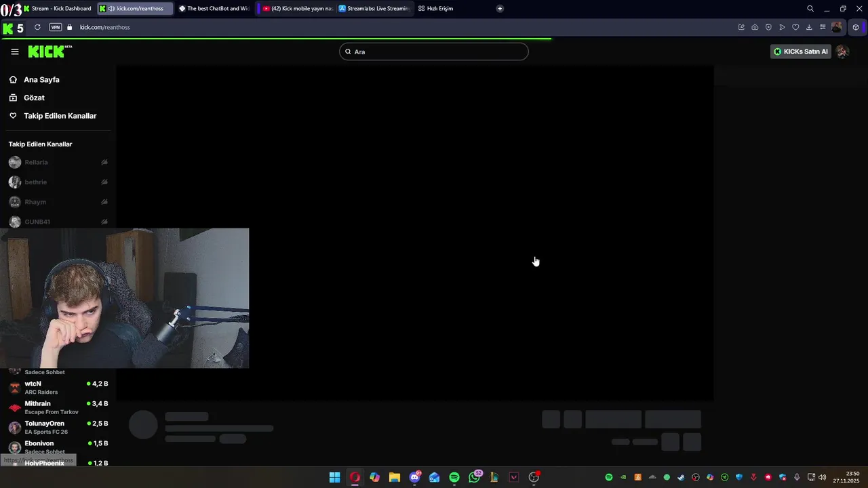Open the ad blocker shield icon
This screenshot has height=488, width=868.
(x=768, y=27)
